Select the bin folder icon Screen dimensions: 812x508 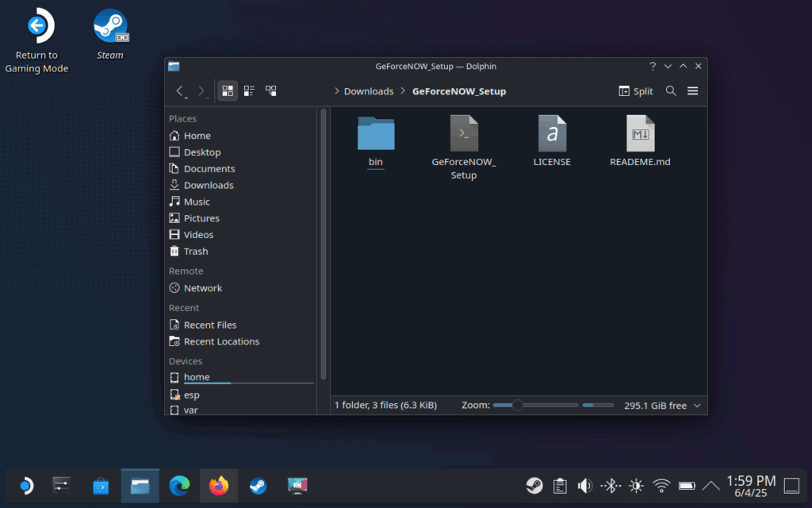376,134
